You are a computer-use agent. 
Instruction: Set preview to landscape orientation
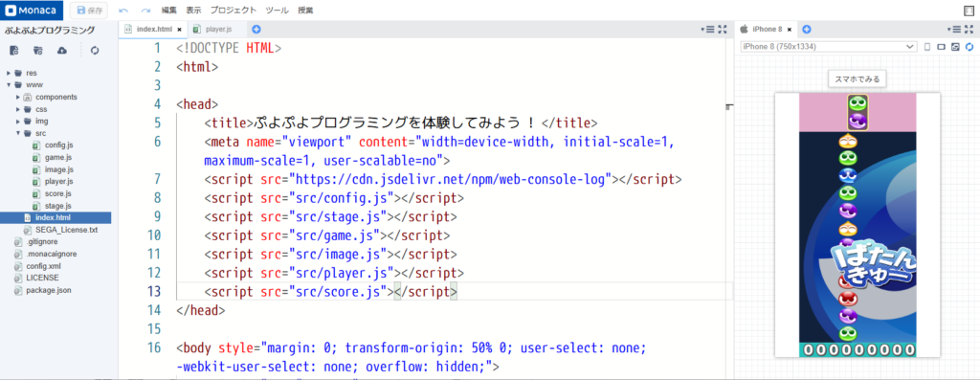point(942,46)
